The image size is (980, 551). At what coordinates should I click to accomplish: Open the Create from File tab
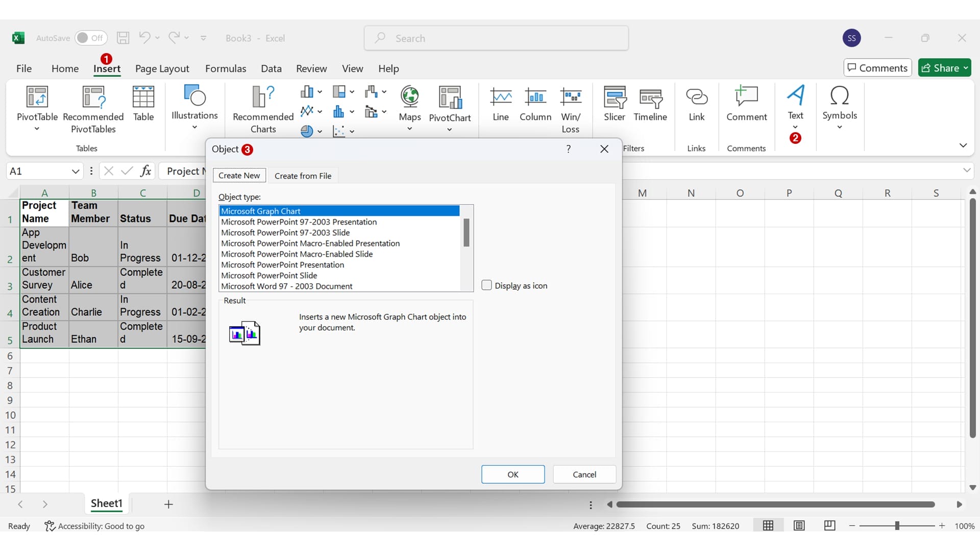click(x=303, y=176)
